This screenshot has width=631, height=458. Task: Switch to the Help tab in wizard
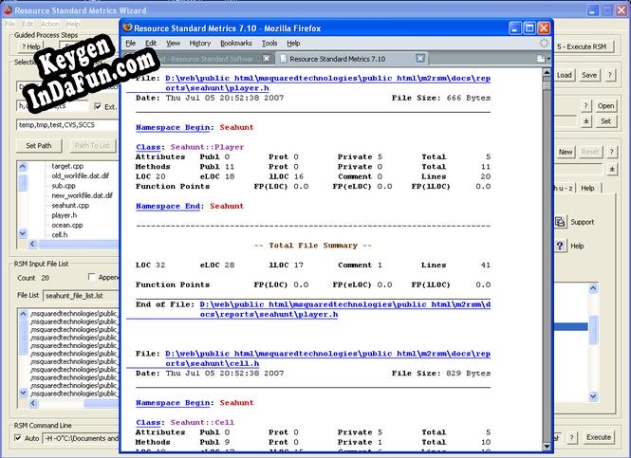[x=588, y=188]
